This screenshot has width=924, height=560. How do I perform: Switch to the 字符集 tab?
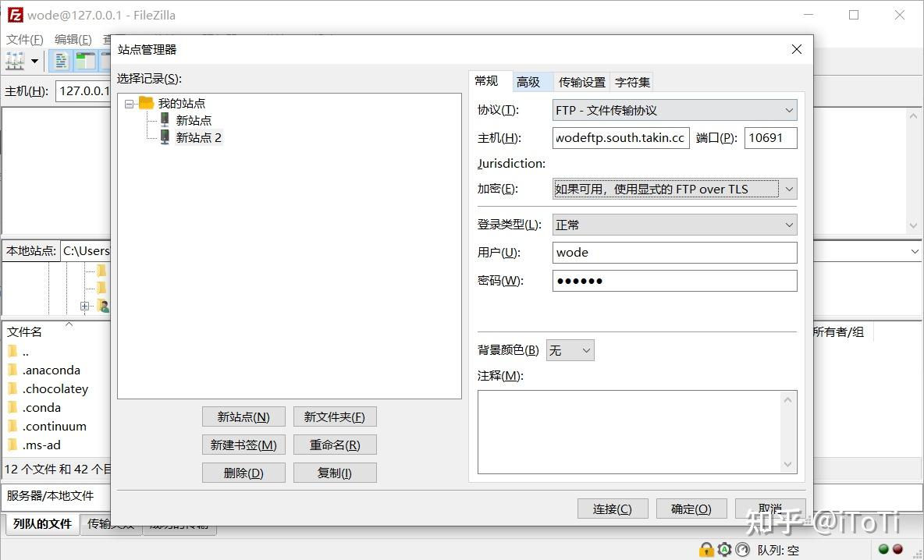632,82
